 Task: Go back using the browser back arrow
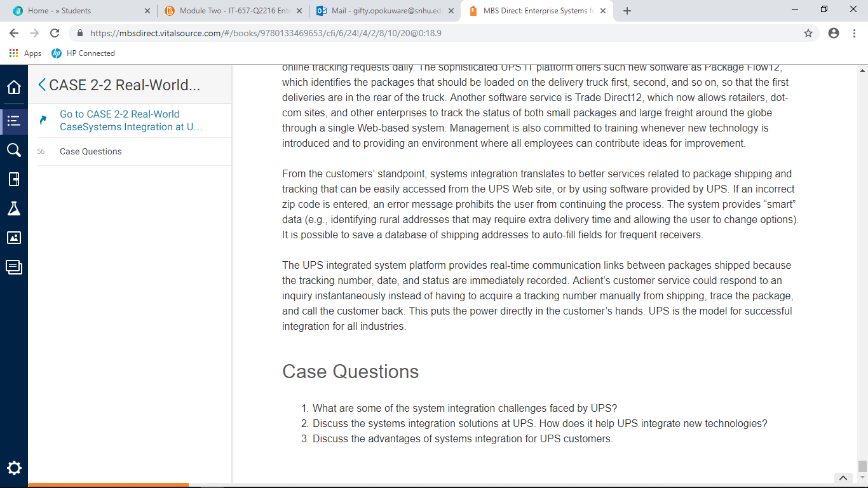pyautogui.click(x=13, y=33)
